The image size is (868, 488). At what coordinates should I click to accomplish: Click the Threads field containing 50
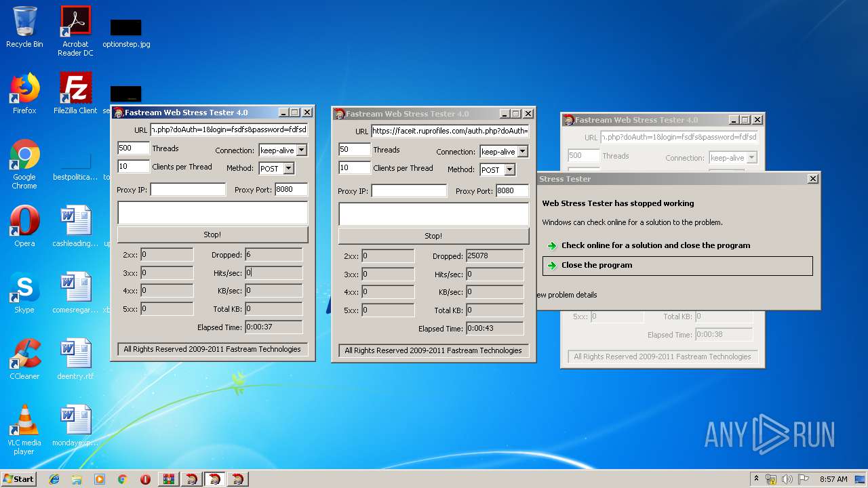[355, 149]
